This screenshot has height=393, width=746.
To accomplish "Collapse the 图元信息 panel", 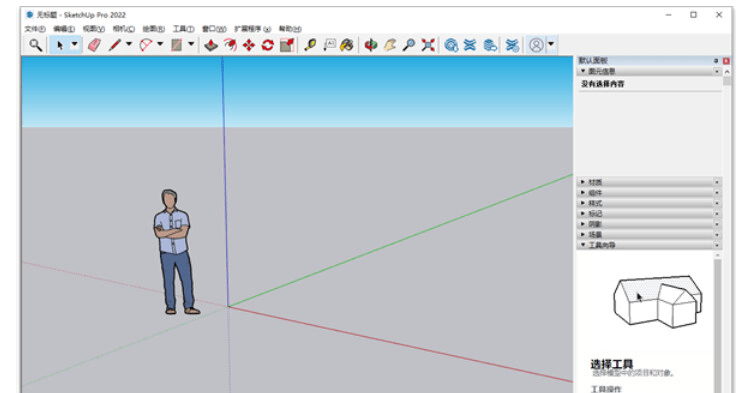I will (583, 71).
